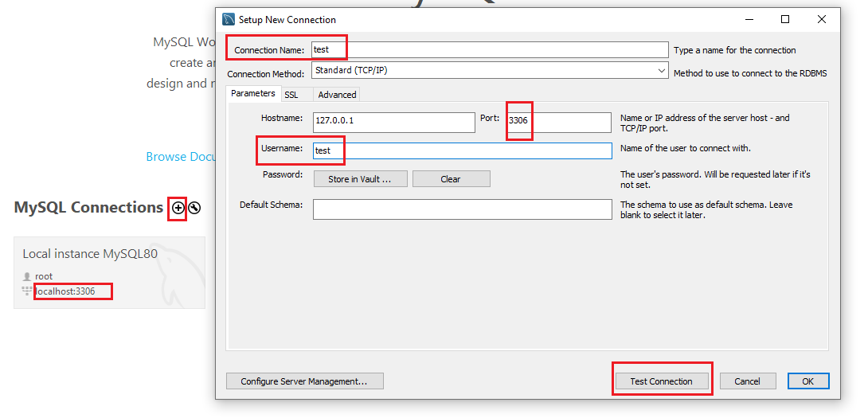Cancel the new connection setup
Screen dimensions: 868x418
[x=747, y=381]
